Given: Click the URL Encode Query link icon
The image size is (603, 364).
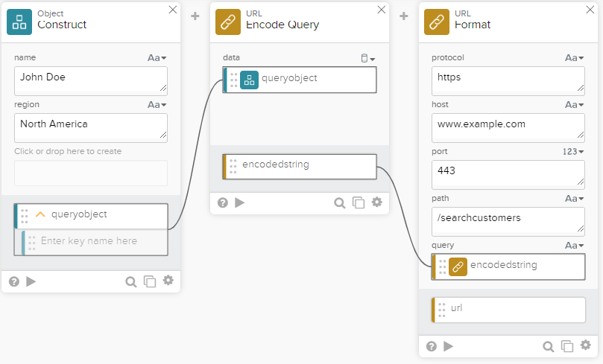Looking at the screenshot, I should coord(228,22).
